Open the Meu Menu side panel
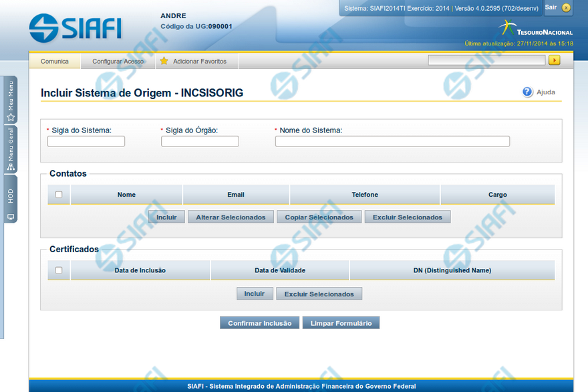This screenshot has width=588, height=392. click(x=11, y=100)
